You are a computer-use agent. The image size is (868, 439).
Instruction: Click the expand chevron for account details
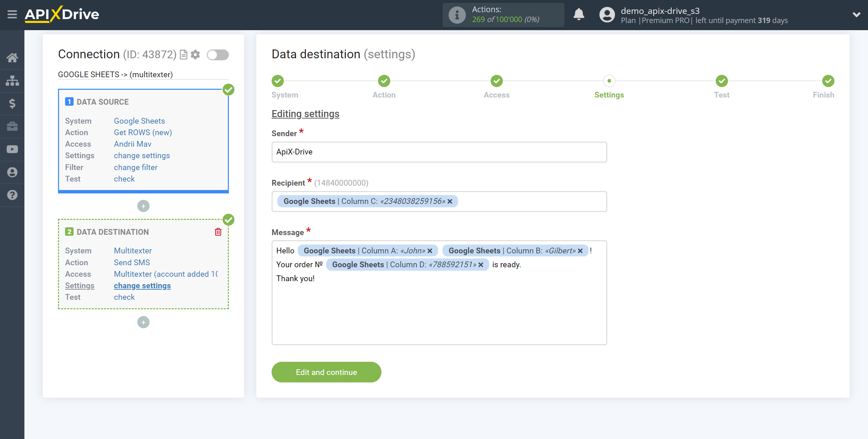(x=856, y=15)
